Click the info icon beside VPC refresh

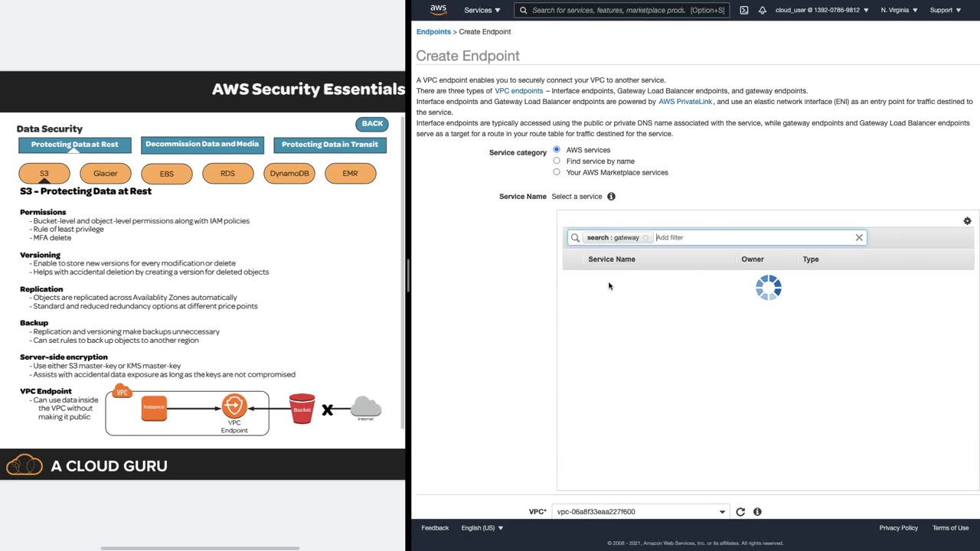[757, 511]
